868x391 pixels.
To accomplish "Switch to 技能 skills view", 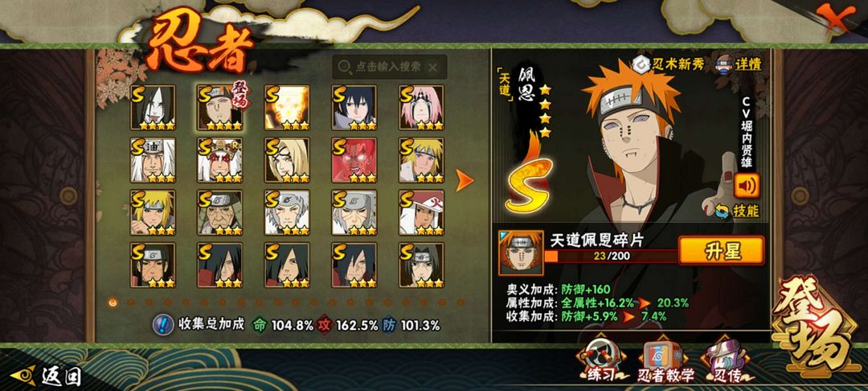I will 737,211.
